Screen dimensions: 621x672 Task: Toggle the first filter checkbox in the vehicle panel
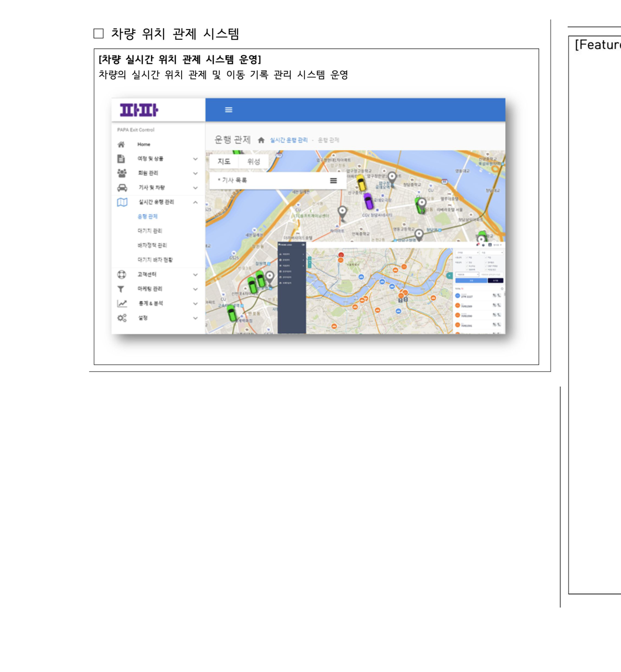point(467,257)
